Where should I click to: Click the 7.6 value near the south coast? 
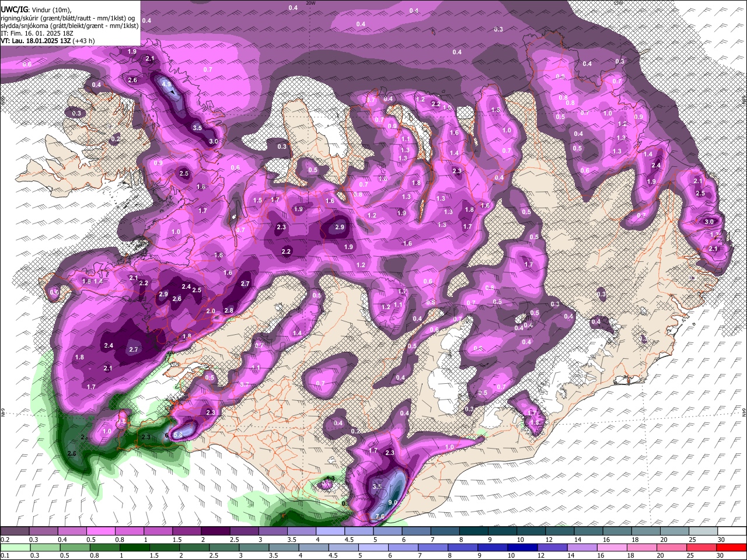[380, 516]
